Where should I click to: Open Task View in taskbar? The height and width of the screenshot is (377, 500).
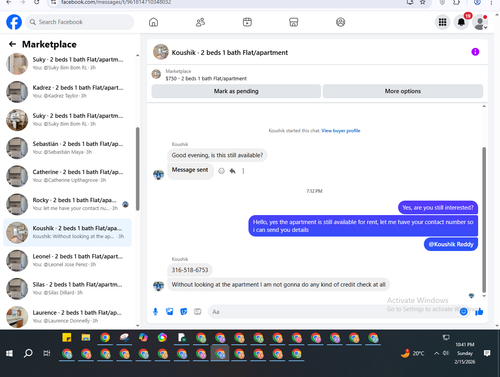point(47,353)
